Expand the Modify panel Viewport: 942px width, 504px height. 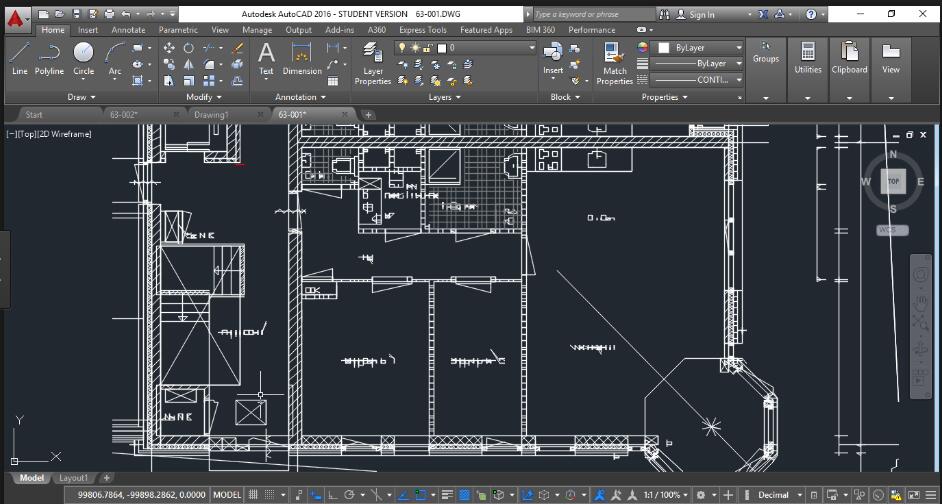(204, 97)
